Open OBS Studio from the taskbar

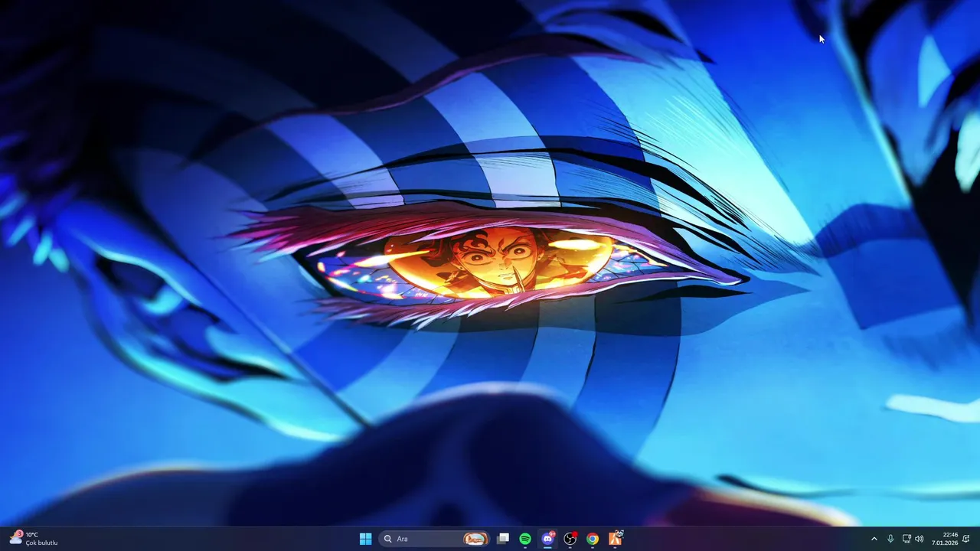pos(570,539)
